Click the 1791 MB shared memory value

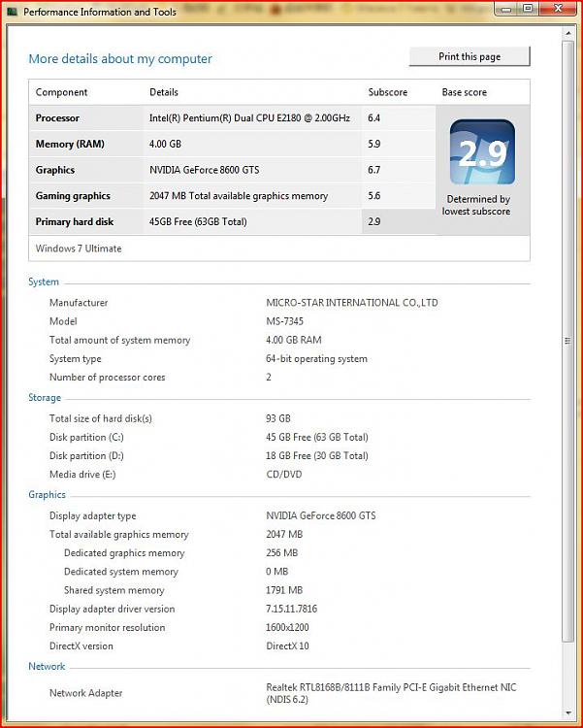click(x=284, y=590)
